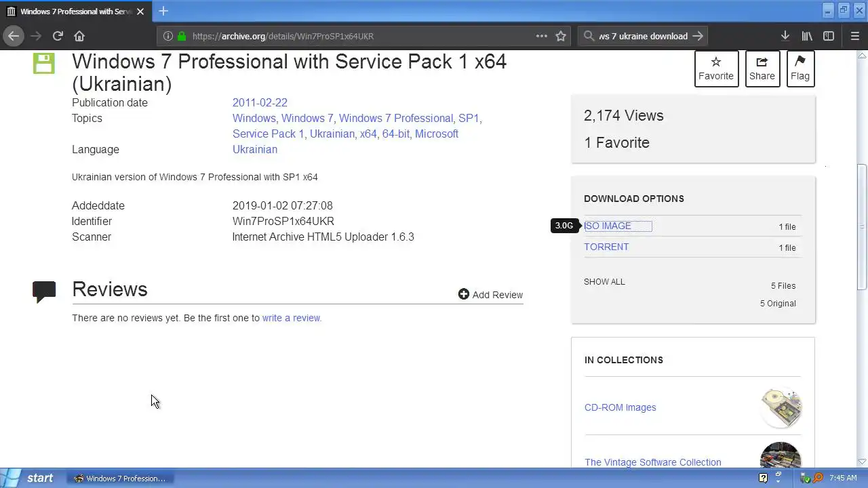
Task: Select the Windows 7 Professional browser tab
Action: [75, 12]
